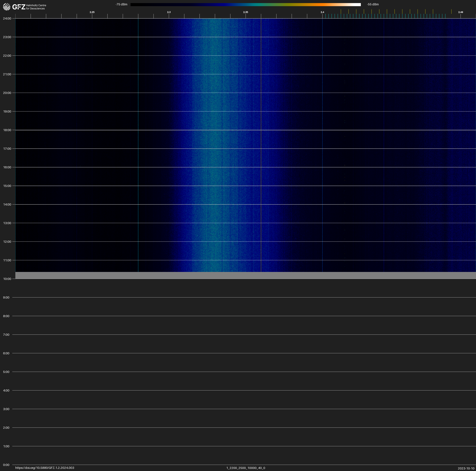This screenshot has width=476, height=471.
Task: Click the 1_2200_2500_10000_40_0 file label
Action: pos(246,468)
